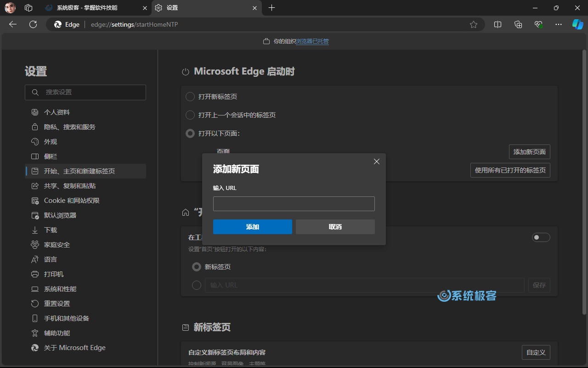
Task: Close the 添加新页面 dialog
Action: (x=377, y=161)
